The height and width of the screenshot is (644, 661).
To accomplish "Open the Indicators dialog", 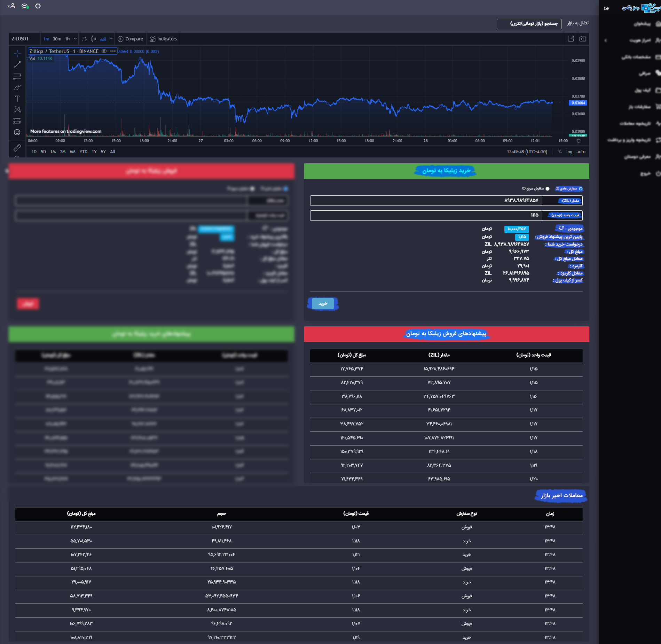I will (x=163, y=39).
